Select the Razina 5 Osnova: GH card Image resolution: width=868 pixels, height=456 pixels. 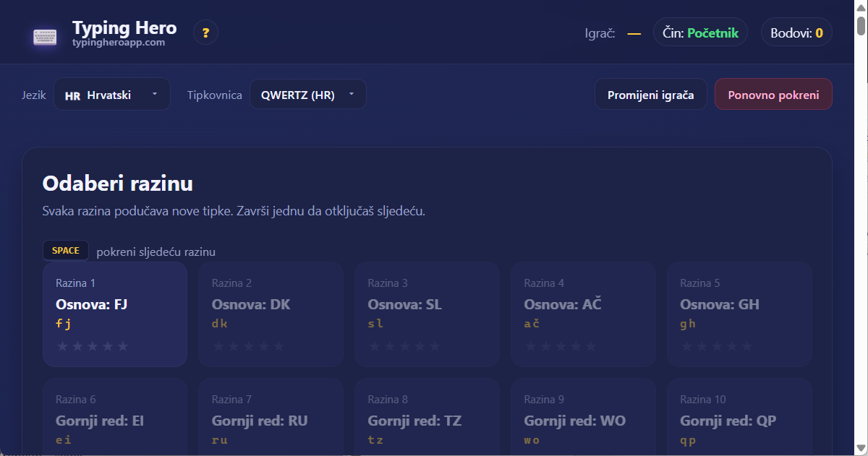pyautogui.click(x=740, y=314)
